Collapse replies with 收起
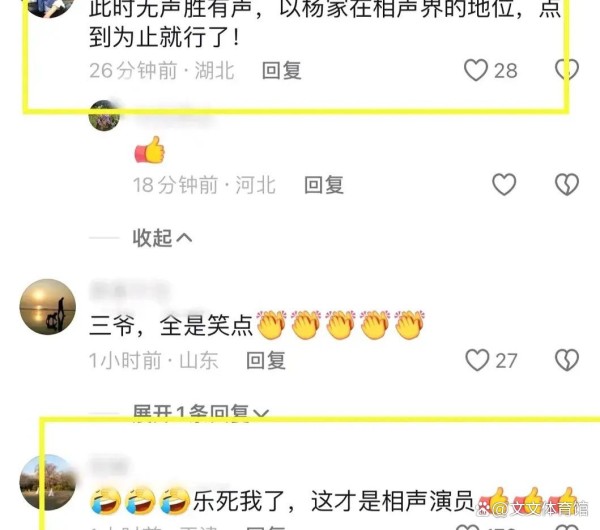Viewport: 600px width, 530px height. pyautogui.click(x=162, y=238)
